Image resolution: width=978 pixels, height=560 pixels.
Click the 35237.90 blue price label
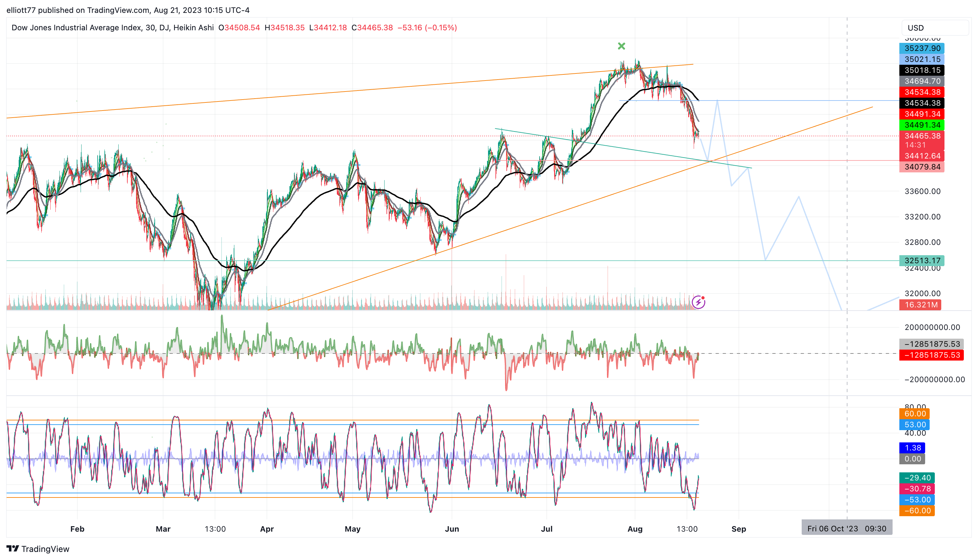(922, 48)
